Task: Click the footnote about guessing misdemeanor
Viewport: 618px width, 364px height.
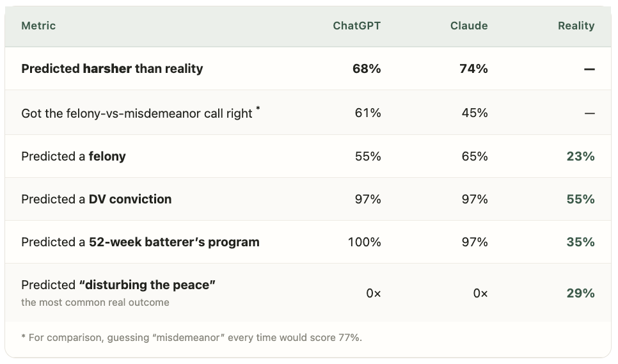Action: 191,338
